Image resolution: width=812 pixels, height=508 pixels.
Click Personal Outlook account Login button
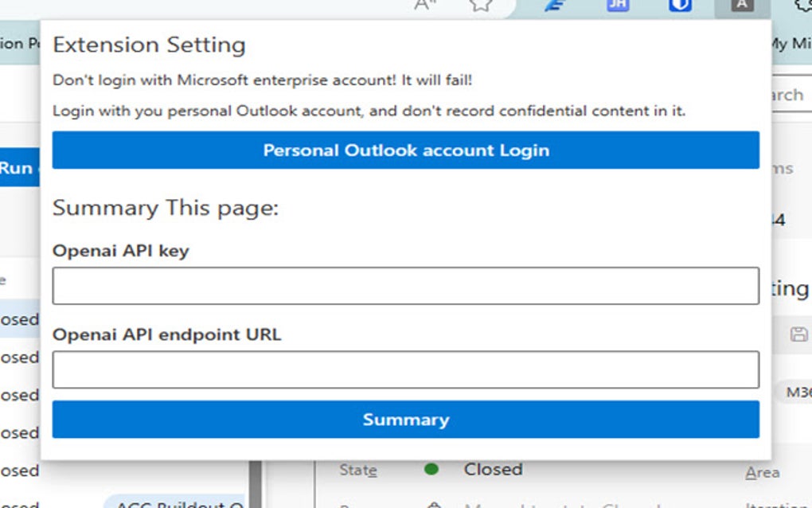pyautogui.click(x=406, y=150)
